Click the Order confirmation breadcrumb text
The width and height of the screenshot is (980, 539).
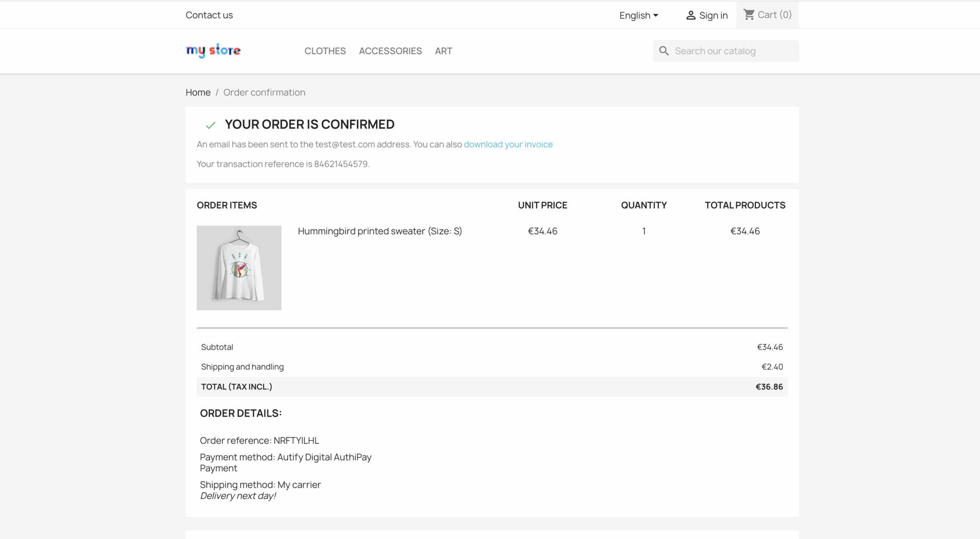pos(264,92)
